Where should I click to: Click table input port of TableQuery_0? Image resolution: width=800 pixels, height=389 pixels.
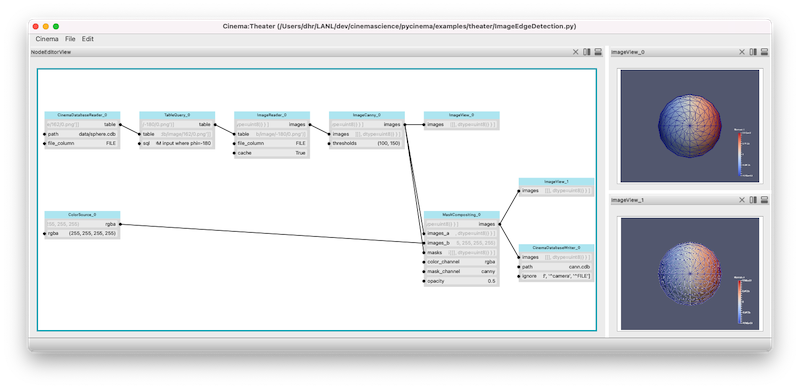point(140,134)
